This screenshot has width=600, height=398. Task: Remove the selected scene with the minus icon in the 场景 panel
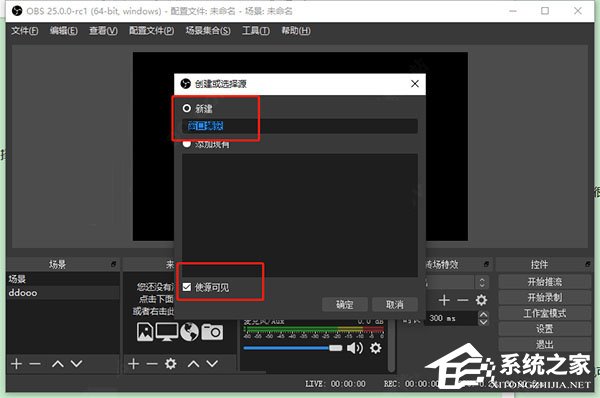35,364
